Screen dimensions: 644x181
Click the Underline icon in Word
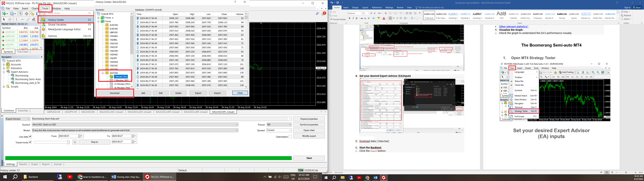pos(357,18)
